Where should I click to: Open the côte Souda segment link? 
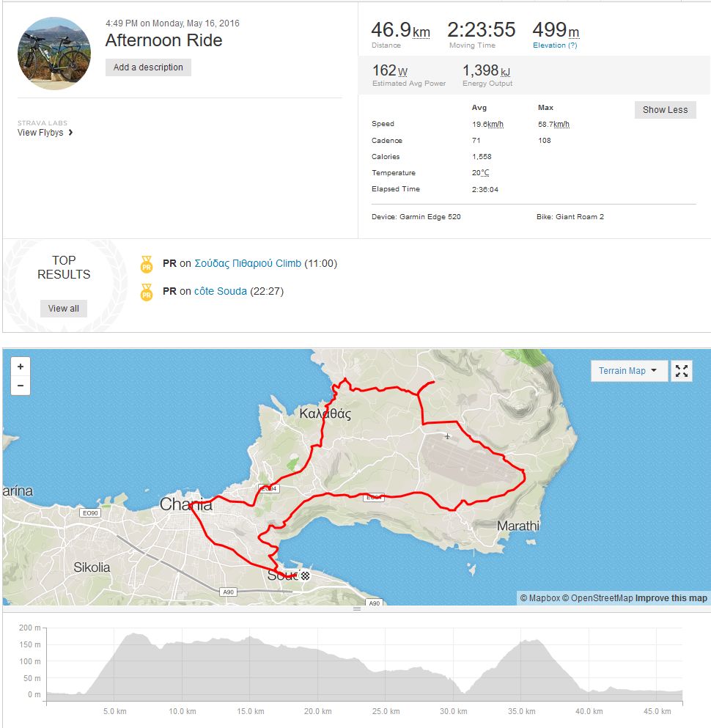click(221, 291)
